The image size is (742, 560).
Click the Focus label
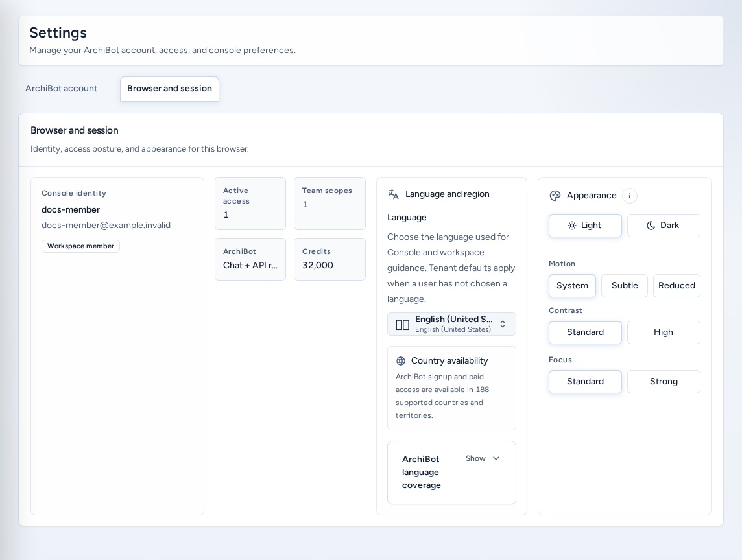click(x=560, y=360)
